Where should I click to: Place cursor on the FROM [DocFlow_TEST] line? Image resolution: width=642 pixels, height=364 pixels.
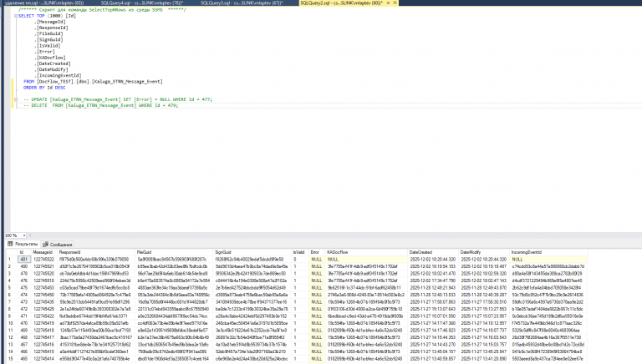click(x=93, y=82)
